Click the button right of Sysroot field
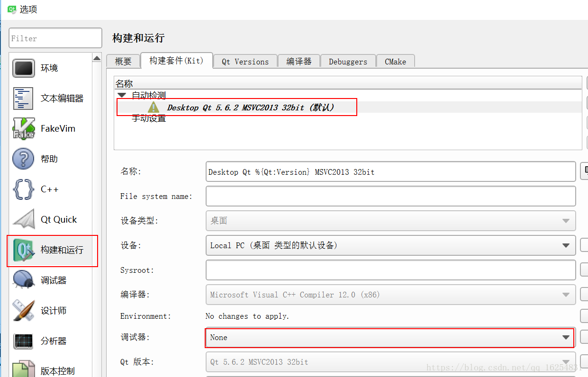Image resolution: width=588 pixels, height=377 pixels. pyautogui.click(x=584, y=270)
